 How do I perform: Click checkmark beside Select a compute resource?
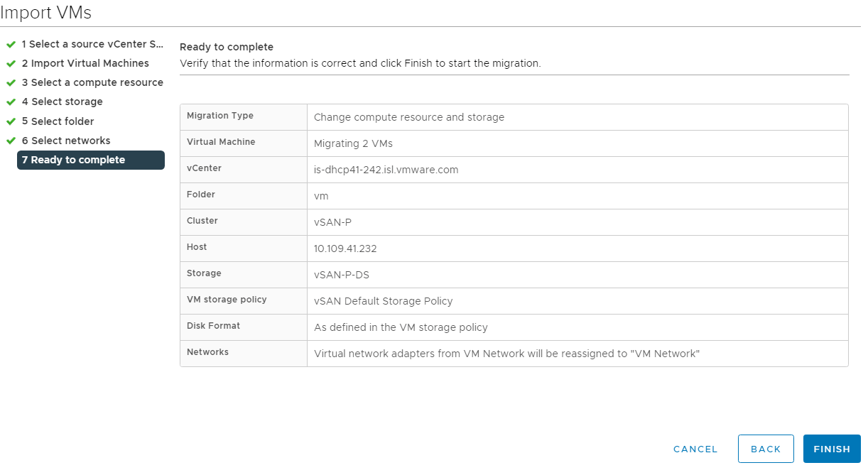[x=11, y=82]
